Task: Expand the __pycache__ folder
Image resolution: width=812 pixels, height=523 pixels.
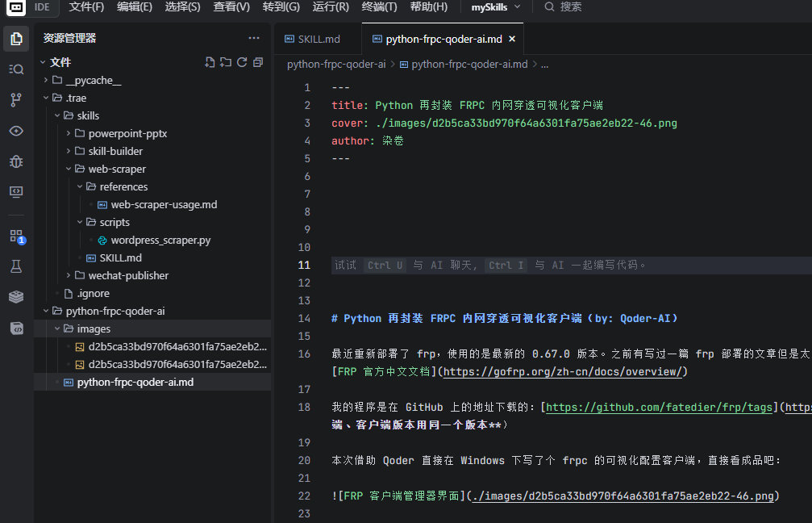Action: [x=94, y=80]
